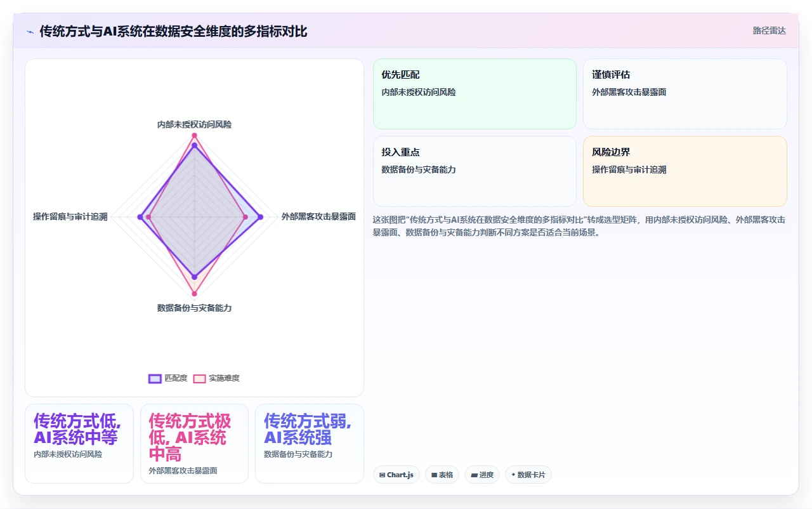Select the 传统方式低, AI系统中等 stat card
Viewport: 812px width, 509px height.
79,444
